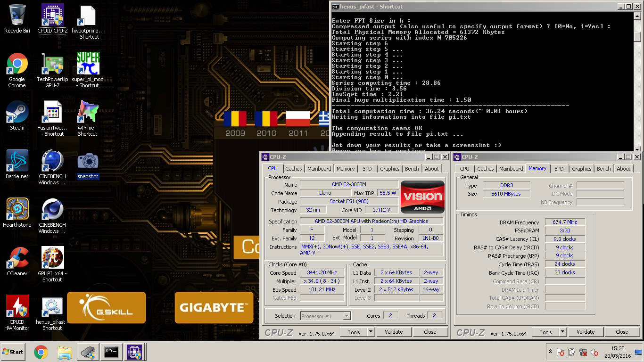Viewport: 644px width, 362px height.
Task: Open About tab in left CPU-Z window
Action: (x=432, y=169)
